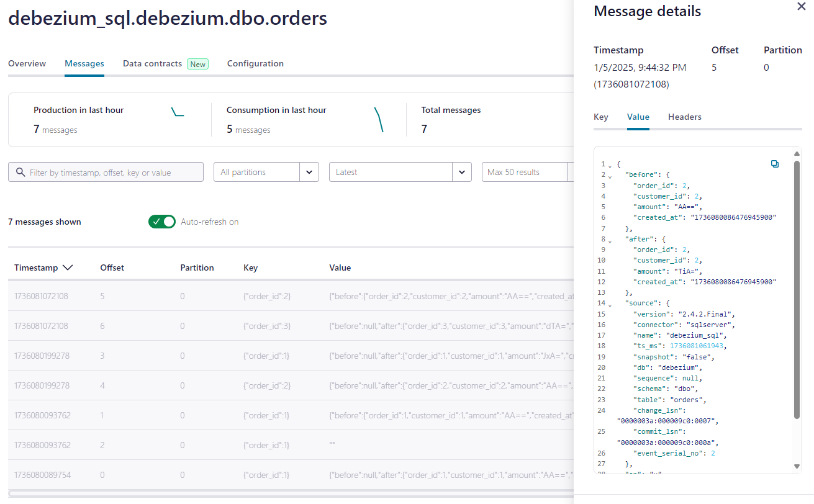Viewport: 814px width, 504px height.
Task: Fold the "after" JSON block
Action: 610,240
